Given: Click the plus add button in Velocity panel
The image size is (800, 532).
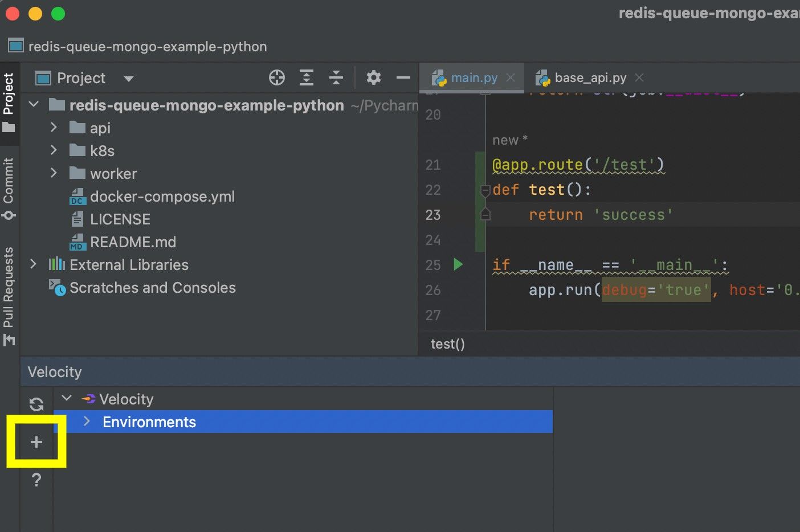Looking at the screenshot, I should click(x=36, y=442).
